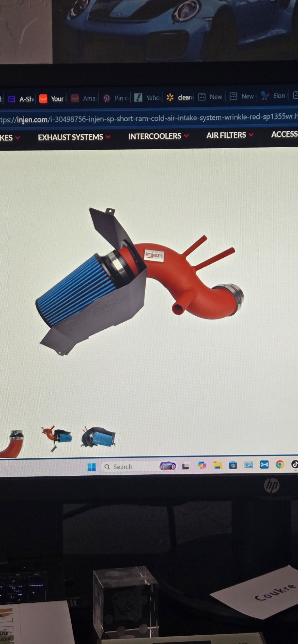Open the Amazon bookmark in bookmarks bar

pos(84,98)
